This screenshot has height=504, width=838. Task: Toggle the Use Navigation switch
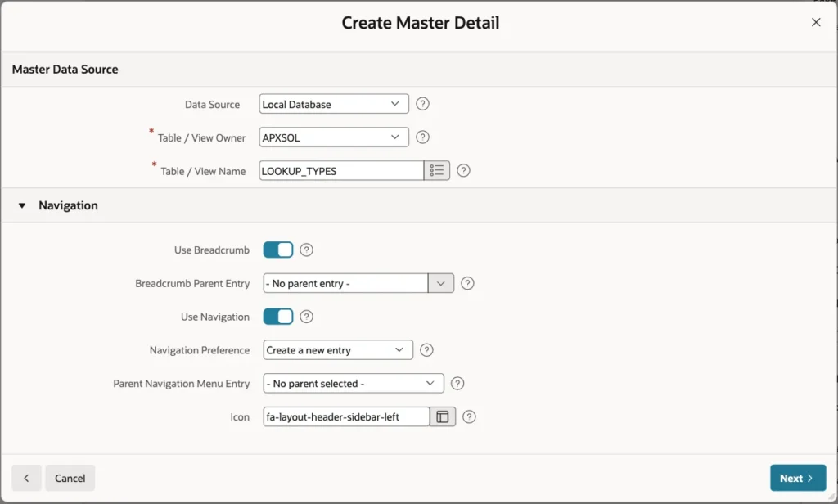point(278,317)
